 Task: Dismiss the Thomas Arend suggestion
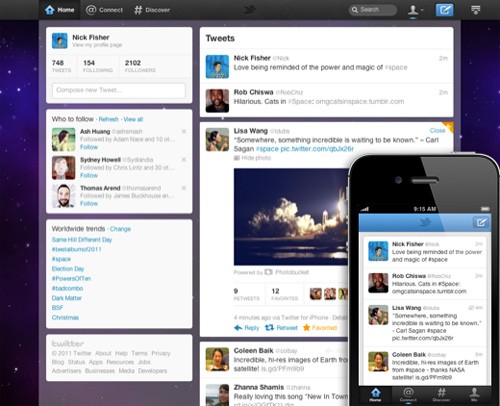[x=184, y=188]
